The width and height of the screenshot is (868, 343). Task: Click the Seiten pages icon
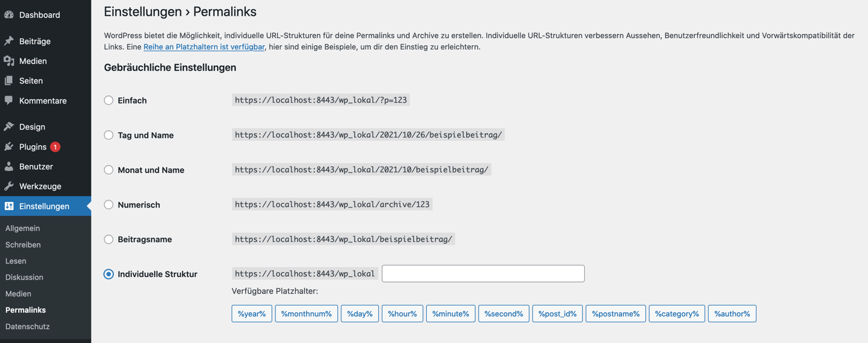tap(9, 80)
